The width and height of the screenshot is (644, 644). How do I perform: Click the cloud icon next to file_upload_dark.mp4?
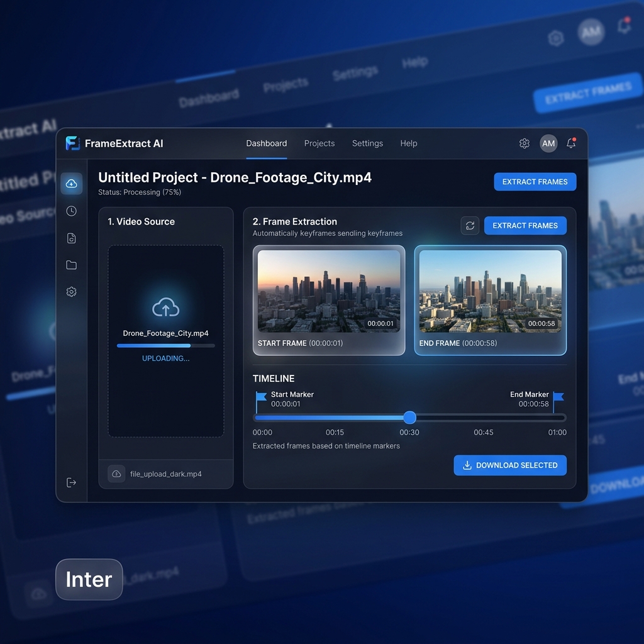click(116, 474)
